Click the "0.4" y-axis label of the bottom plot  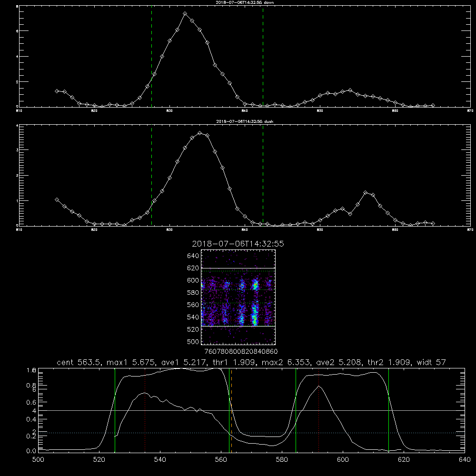click(x=31, y=419)
